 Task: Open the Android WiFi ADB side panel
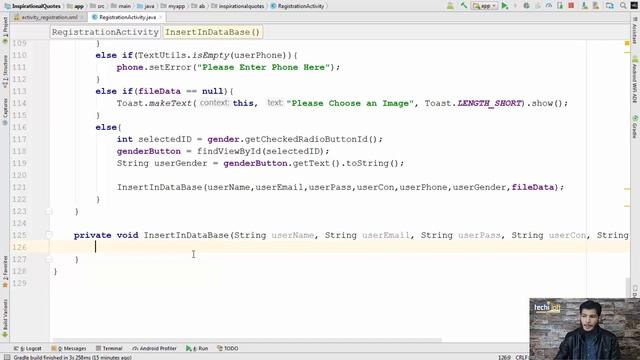(x=635, y=81)
